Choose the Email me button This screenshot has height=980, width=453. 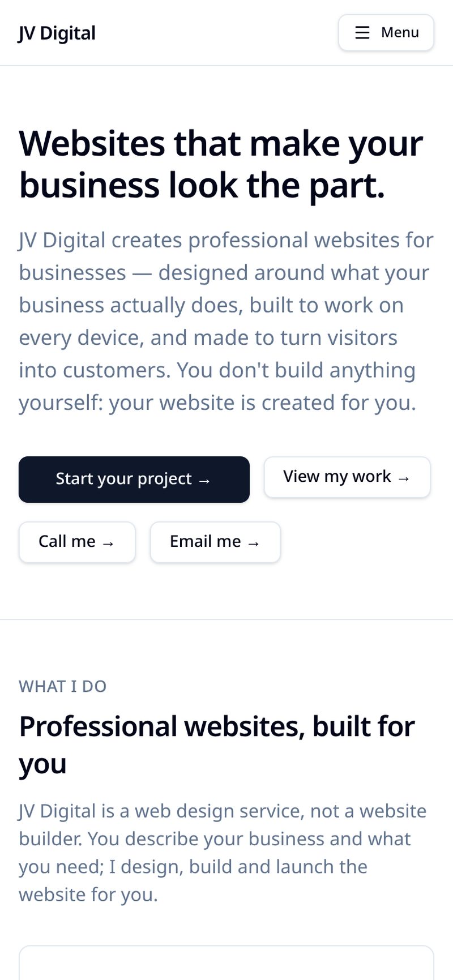coord(215,542)
